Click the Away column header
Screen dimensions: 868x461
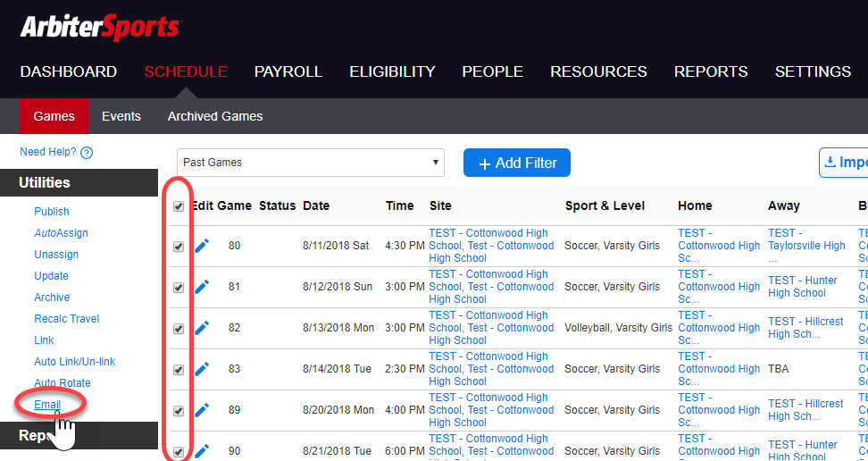click(784, 205)
